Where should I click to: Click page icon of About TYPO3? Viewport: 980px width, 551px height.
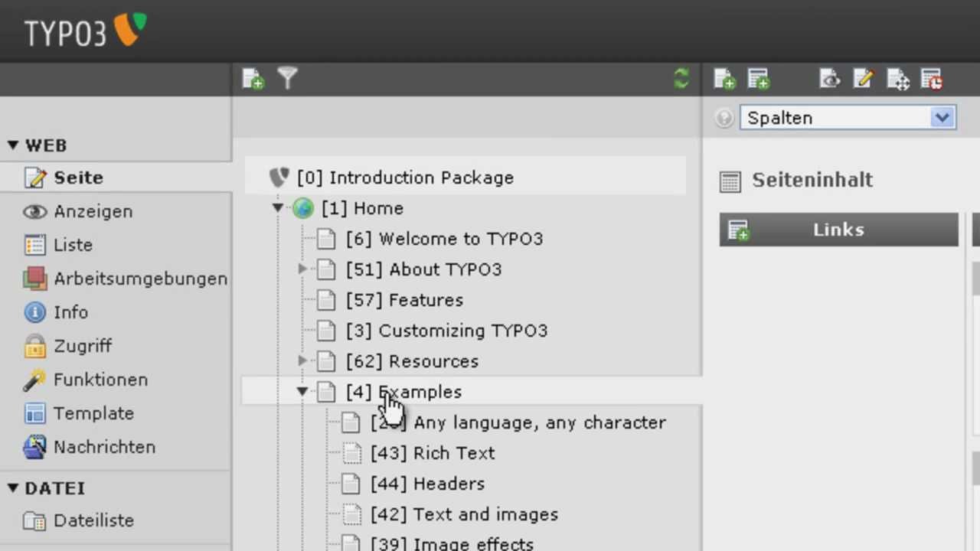327,269
